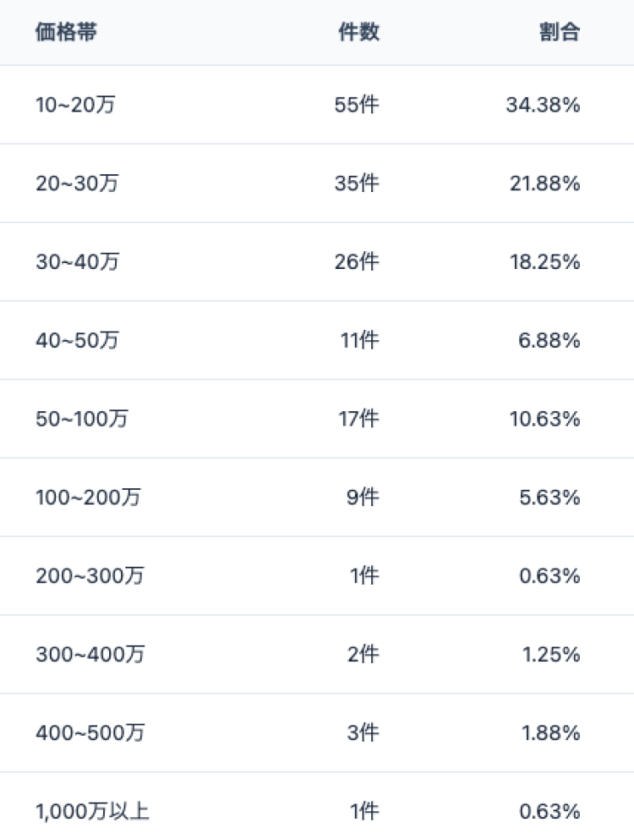634x840 pixels.
Task: Click the 55件 count cell
Action: 357,105
